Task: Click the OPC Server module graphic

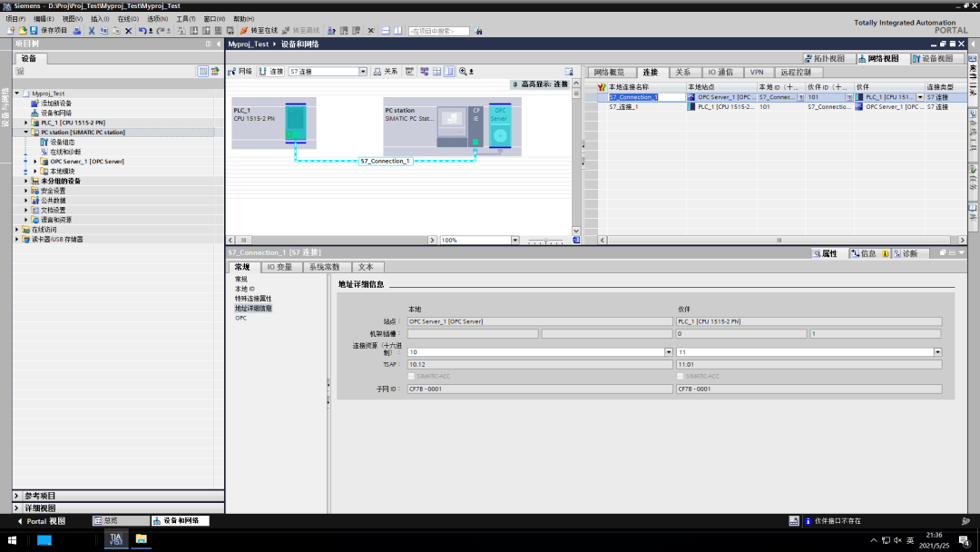Action: pyautogui.click(x=499, y=125)
